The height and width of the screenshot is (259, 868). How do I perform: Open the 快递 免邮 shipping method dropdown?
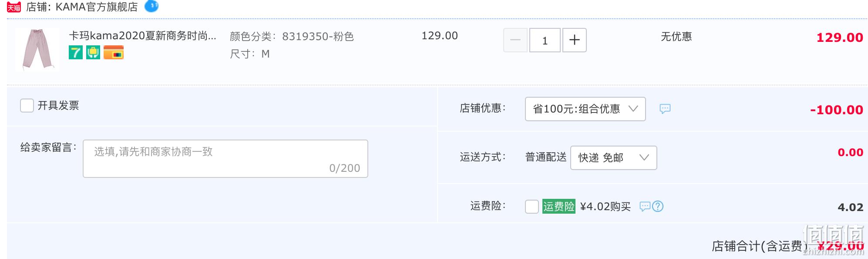click(x=614, y=158)
